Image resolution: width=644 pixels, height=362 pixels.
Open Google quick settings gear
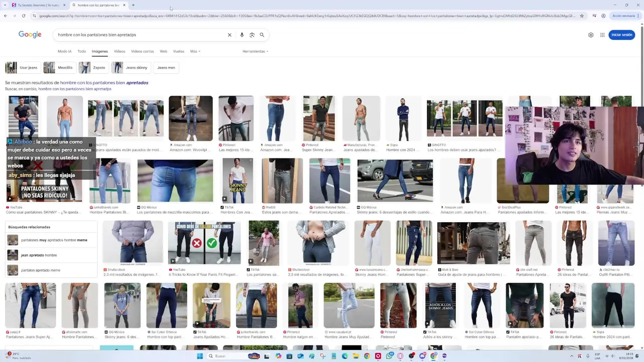coord(591,35)
